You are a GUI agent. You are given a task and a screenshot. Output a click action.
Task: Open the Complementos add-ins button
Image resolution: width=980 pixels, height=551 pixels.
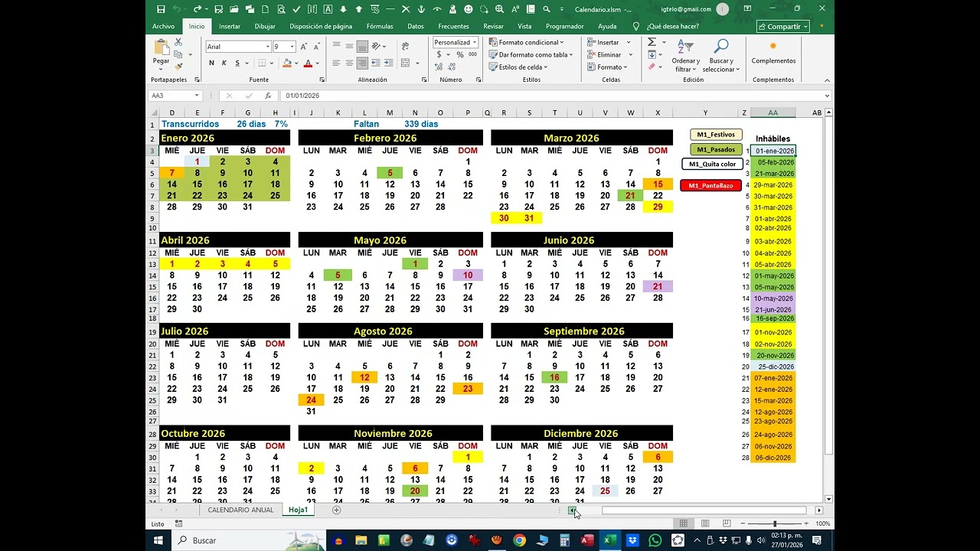[x=773, y=53]
